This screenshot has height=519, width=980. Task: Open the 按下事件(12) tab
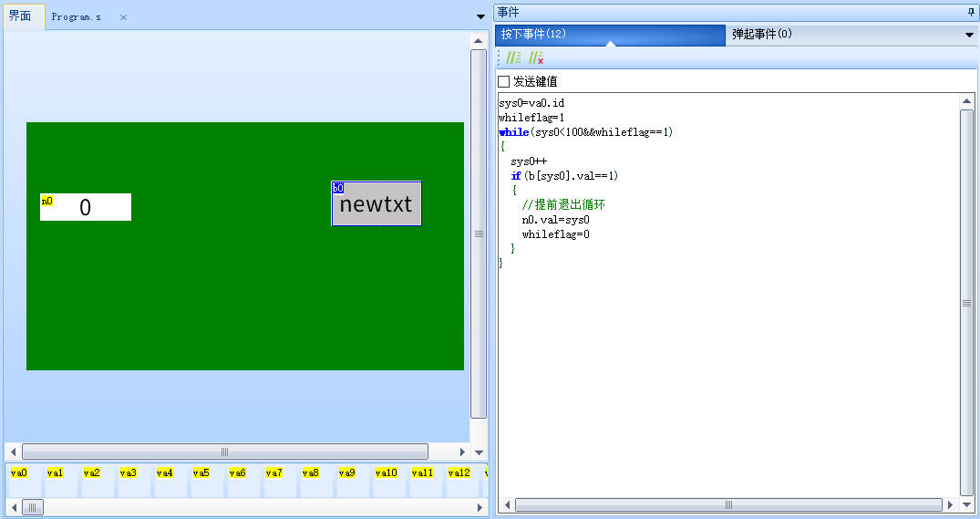tap(533, 35)
